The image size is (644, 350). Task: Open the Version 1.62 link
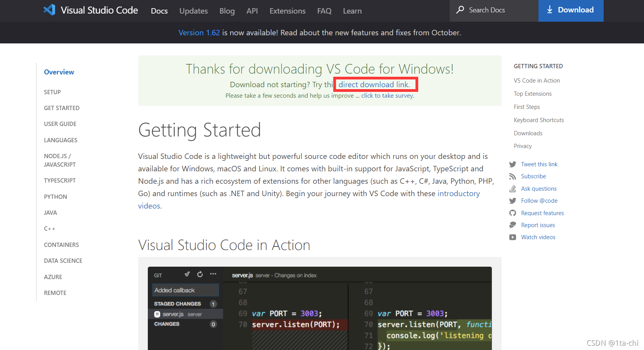click(x=199, y=33)
